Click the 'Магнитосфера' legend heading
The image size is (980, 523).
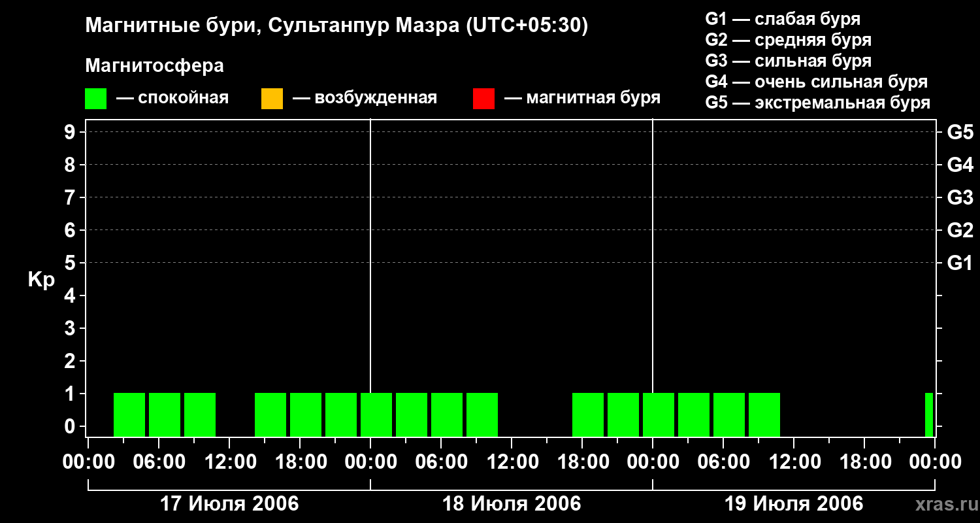[x=154, y=66]
